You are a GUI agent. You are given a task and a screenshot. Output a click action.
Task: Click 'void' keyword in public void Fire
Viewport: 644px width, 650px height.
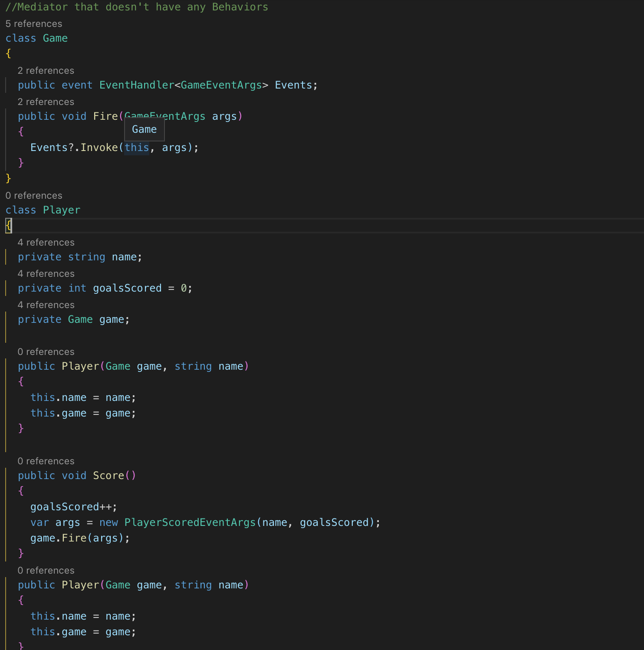[74, 116]
